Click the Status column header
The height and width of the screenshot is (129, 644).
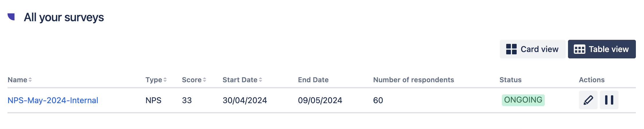point(510,80)
